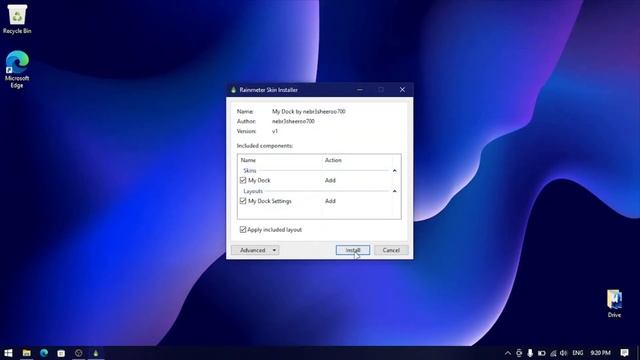Toggle the Apply included layout checkbox
The image size is (640, 360).
[x=243, y=230]
